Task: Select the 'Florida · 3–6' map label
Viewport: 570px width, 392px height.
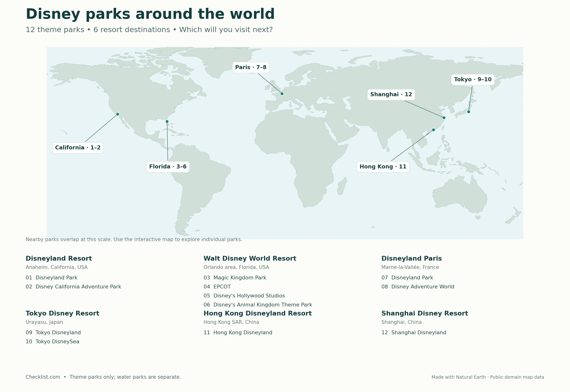Action: (x=168, y=167)
